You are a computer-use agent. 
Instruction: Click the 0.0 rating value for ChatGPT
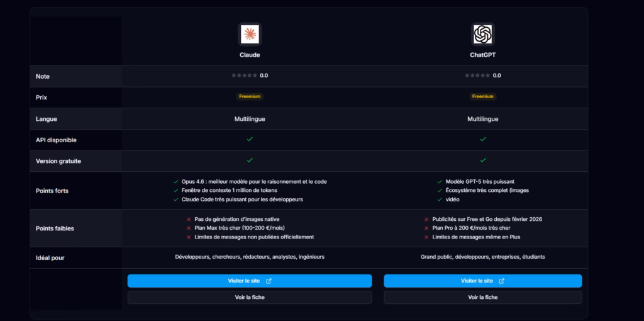[x=497, y=76]
